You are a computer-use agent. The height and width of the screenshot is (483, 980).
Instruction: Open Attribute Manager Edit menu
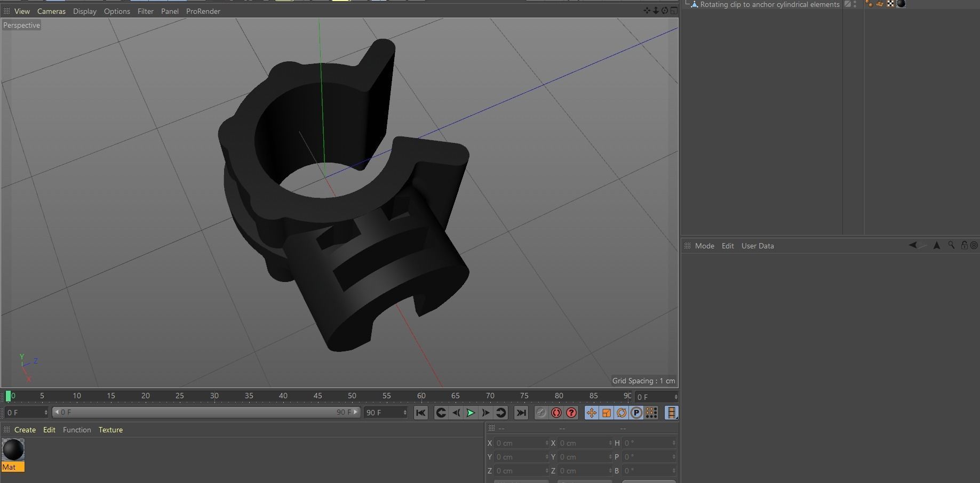coord(728,246)
